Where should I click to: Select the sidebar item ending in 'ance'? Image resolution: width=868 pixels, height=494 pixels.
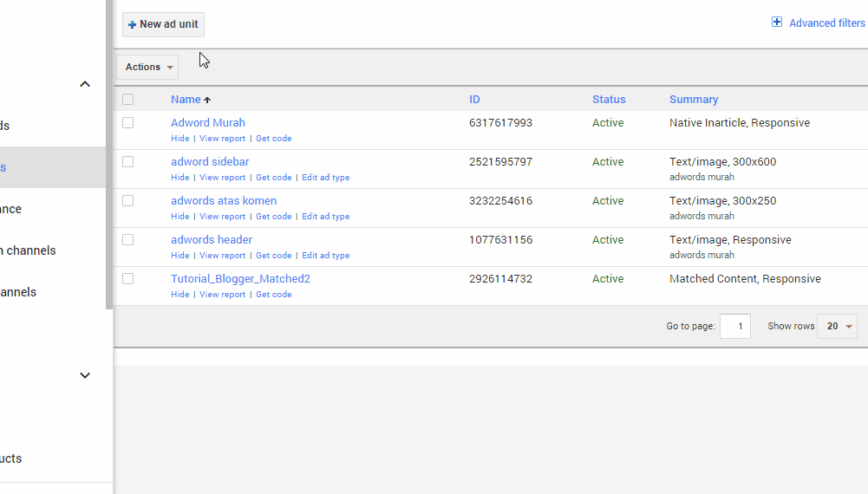click(11, 209)
